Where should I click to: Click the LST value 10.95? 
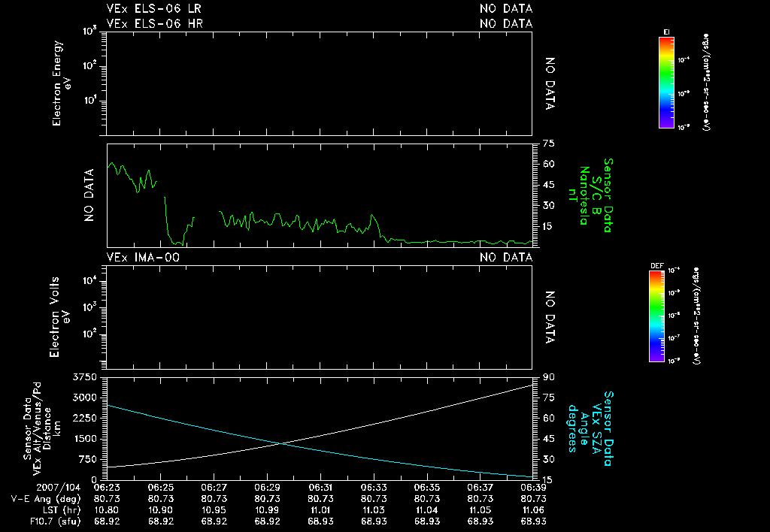click(x=214, y=510)
